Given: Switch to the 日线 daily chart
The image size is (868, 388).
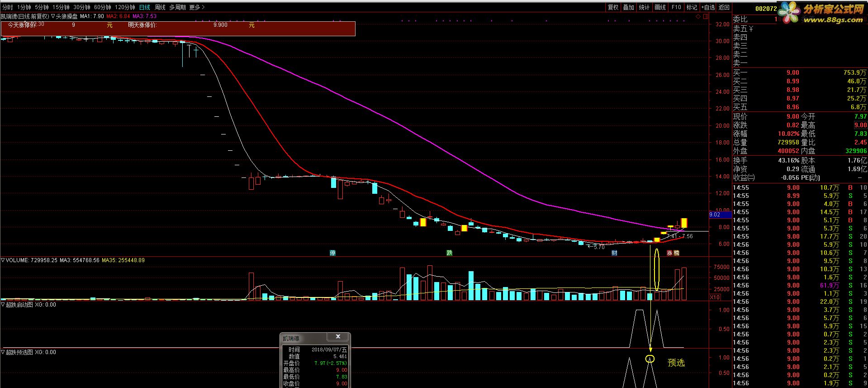Looking at the screenshot, I should point(145,7).
